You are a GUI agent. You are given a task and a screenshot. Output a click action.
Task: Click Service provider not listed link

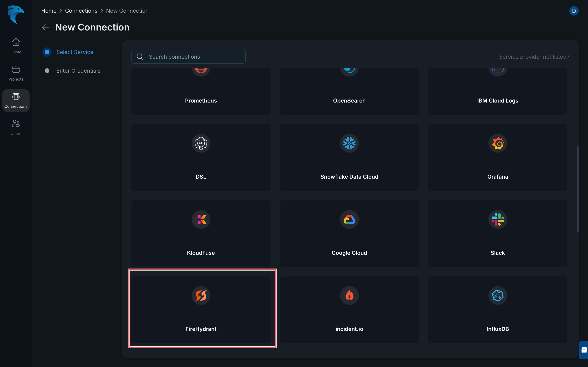tap(534, 57)
